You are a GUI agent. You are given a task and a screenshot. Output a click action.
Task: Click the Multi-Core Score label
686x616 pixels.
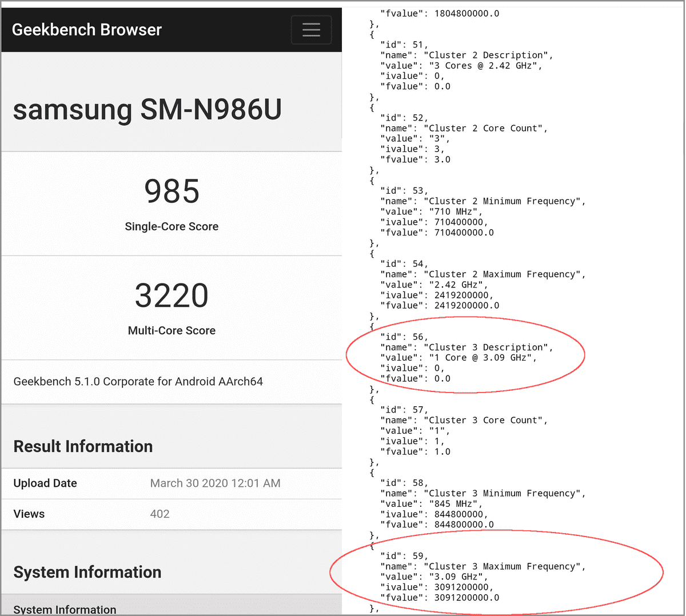[x=171, y=330]
